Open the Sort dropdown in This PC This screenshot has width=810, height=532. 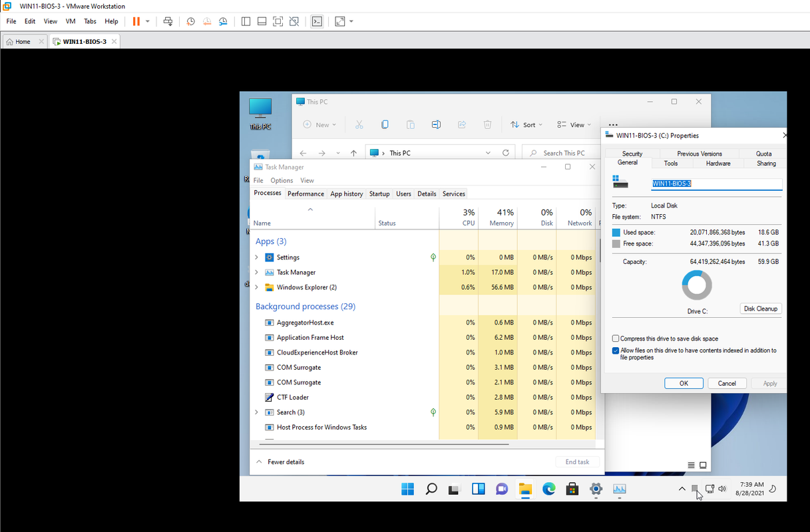526,124
